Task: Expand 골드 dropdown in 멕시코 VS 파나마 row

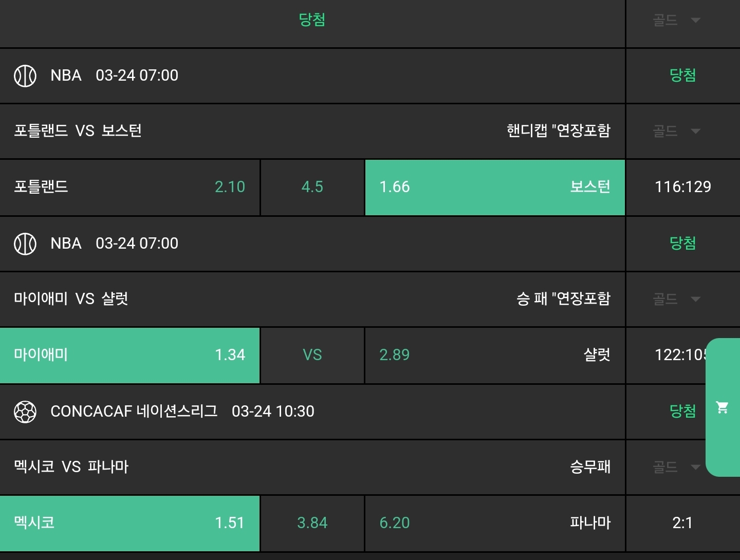Action: coord(676,467)
